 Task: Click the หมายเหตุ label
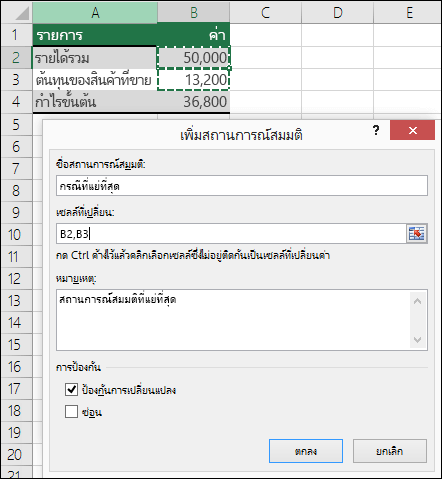(76, 278)
